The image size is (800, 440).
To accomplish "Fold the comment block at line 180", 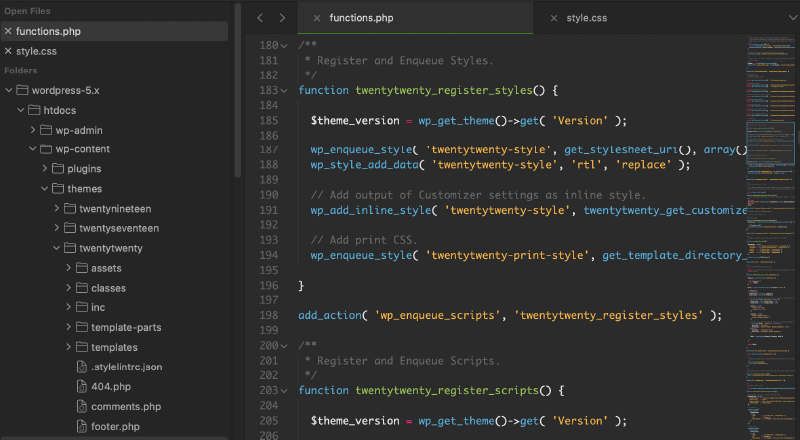I will [x=284, y=46].
